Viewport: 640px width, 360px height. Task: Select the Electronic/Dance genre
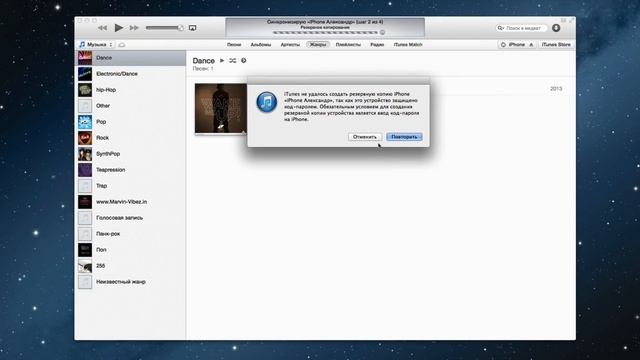(x=131, y=74)
